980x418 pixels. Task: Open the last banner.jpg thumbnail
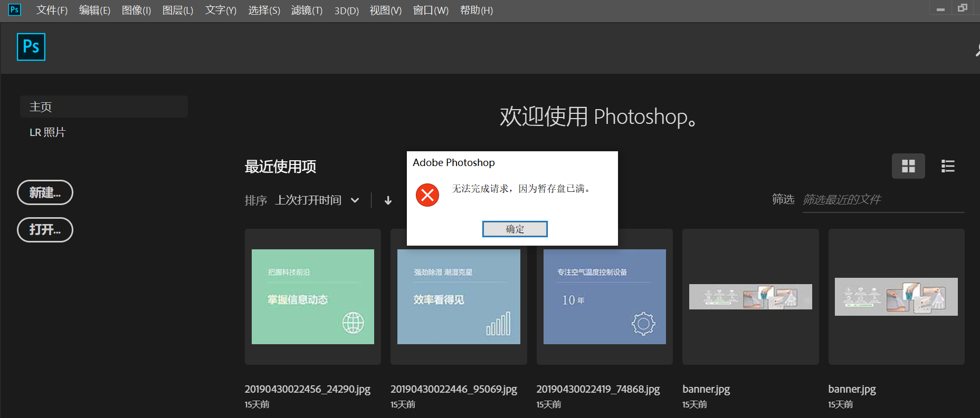coord(896,297)
